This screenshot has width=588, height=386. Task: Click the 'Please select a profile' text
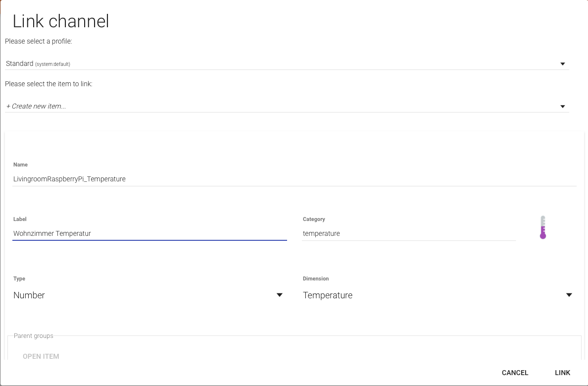[39, 41]
